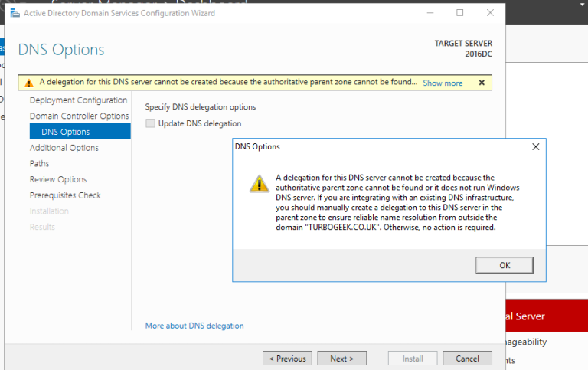Cancel the configuration wizard

[x=467, y=359]
